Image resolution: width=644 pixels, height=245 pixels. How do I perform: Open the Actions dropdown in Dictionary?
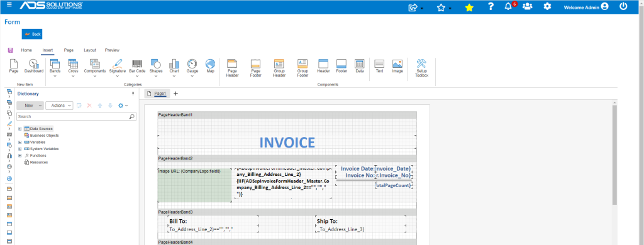(x=59, y=106)
